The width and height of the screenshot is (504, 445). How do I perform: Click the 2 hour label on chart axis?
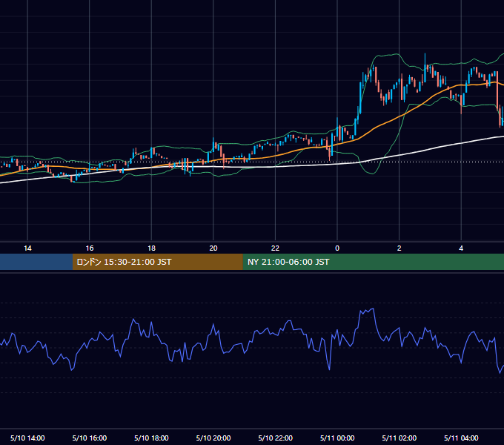399,248
